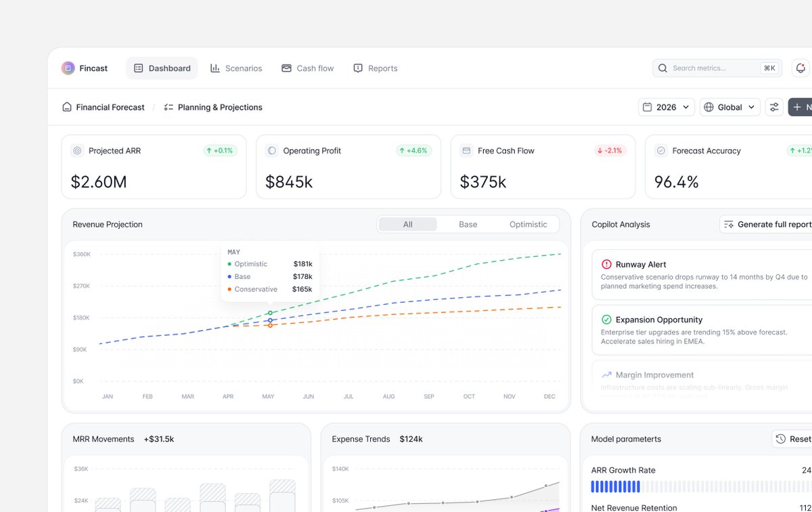Focus the Search metrics field

pos(717,68)
